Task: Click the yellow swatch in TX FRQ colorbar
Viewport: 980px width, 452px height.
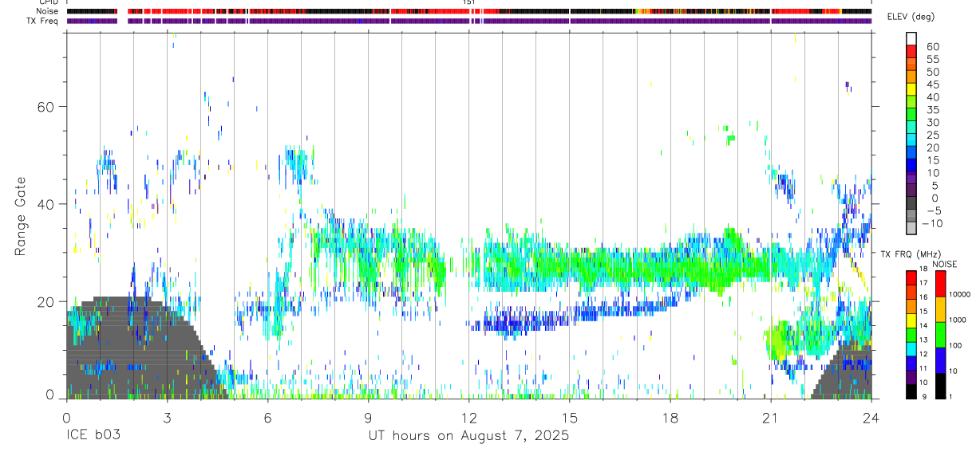Action: [911, 320]
